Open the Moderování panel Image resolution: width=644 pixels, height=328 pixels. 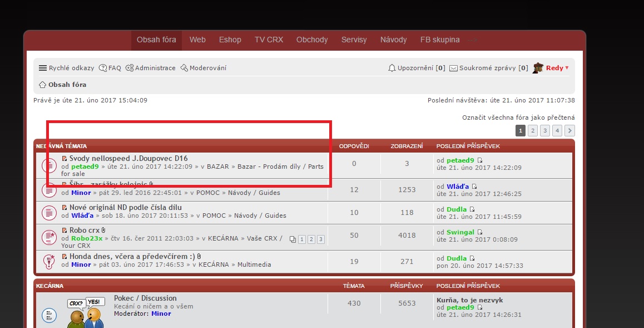click(203, 68)
